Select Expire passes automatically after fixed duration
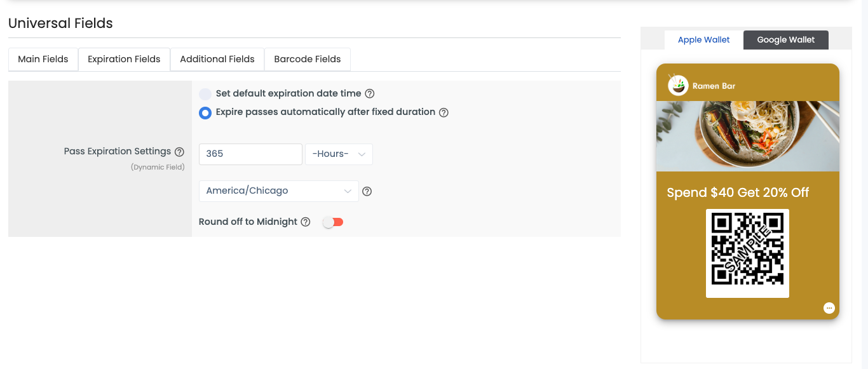Viewport: 868px width, 369px height. click(205, 113)
